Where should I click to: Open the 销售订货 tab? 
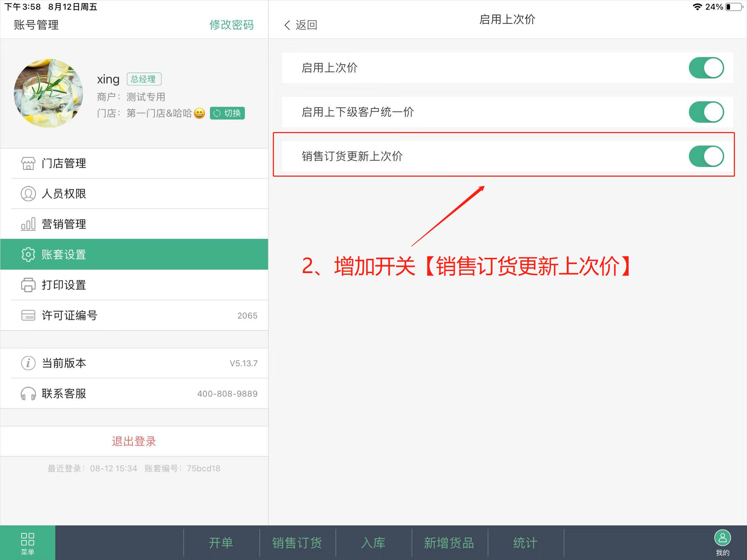point(297,543)
